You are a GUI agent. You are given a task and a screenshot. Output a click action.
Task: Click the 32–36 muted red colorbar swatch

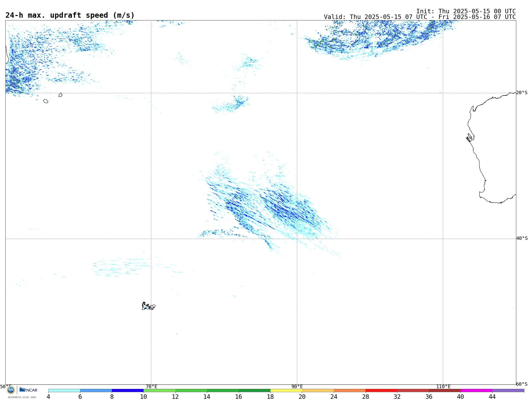[x=413, y=391]
